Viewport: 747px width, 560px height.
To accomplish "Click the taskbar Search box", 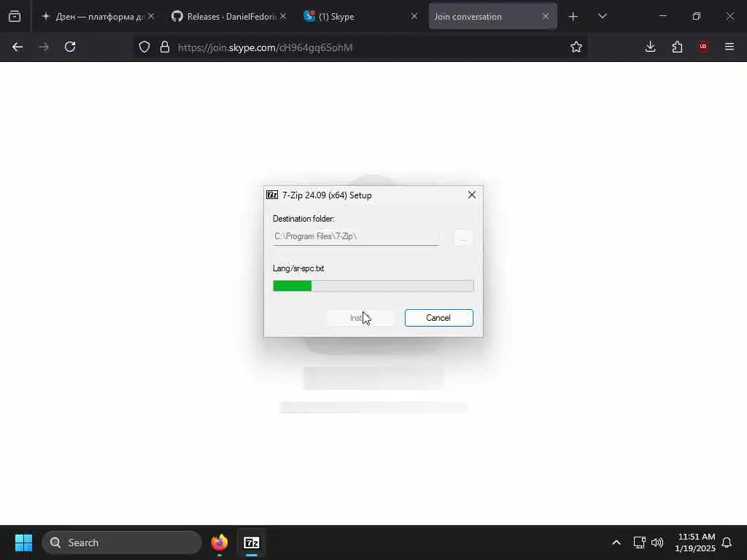I will 122,542.
